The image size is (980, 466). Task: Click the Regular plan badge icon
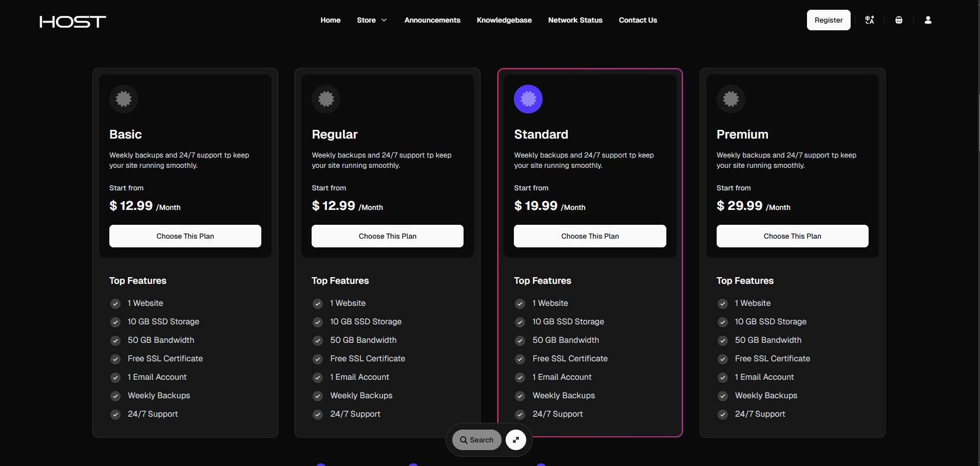(326, 99)
